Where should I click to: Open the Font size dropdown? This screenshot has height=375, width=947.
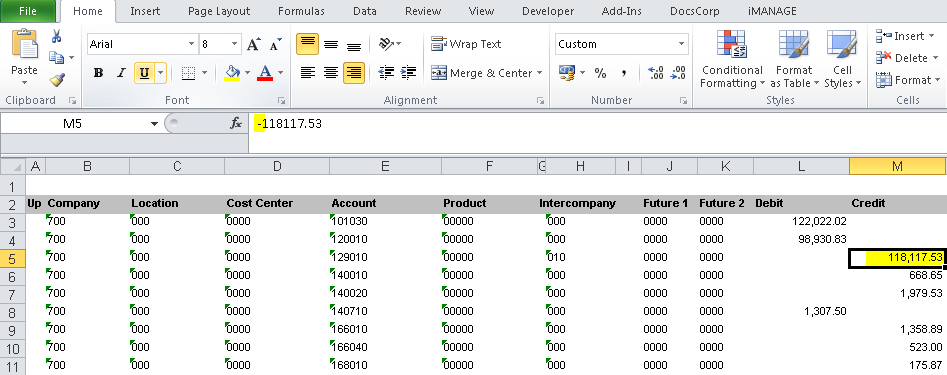235,44
